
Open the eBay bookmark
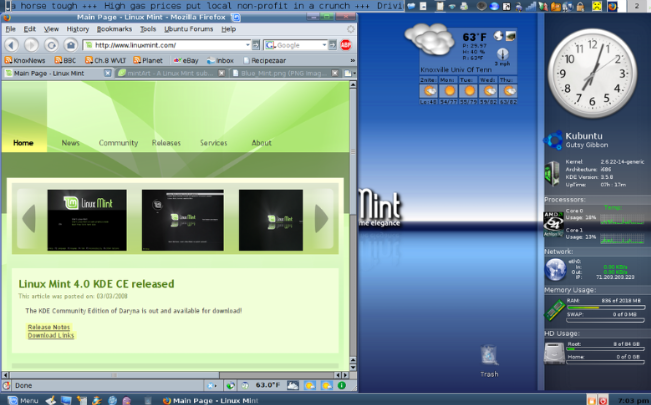coord(186,60)
